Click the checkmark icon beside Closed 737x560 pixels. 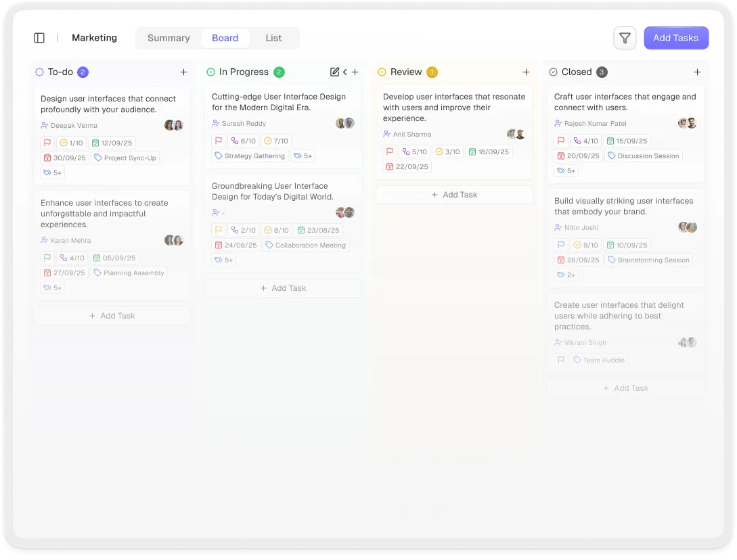tap(553, 72)
